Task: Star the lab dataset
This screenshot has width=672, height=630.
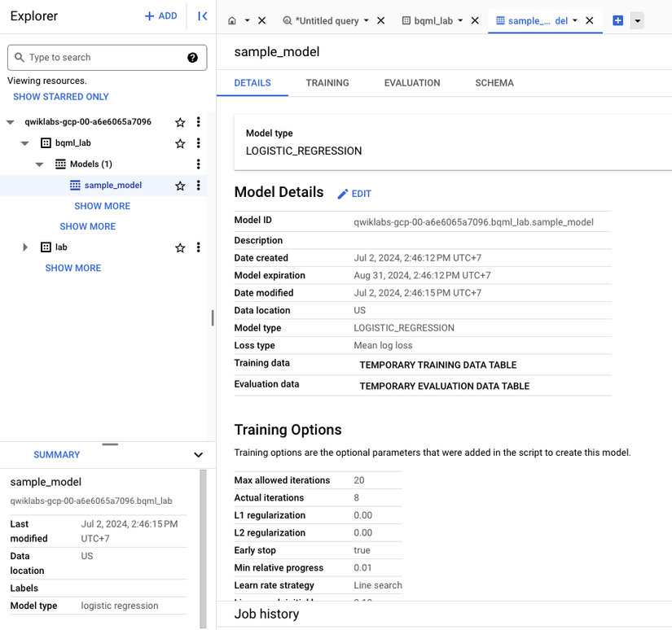Action: (180, 247)
